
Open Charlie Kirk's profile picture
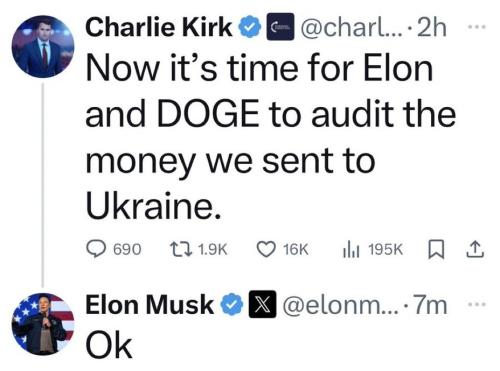43,46
